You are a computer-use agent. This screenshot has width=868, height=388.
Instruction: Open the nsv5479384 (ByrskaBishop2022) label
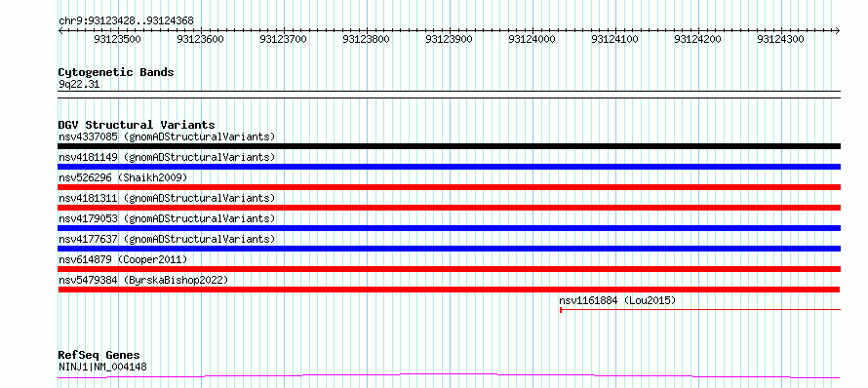coord(143,280)
